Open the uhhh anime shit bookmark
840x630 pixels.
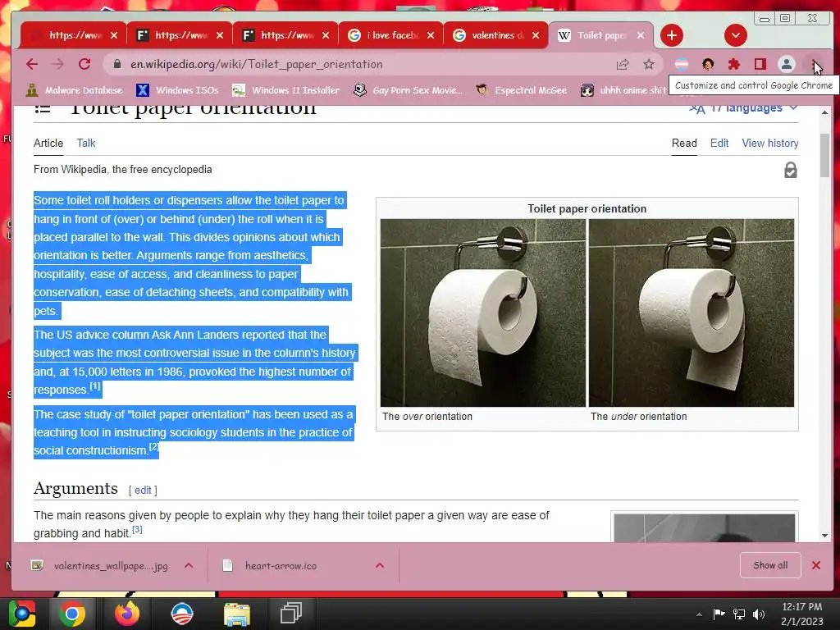click(623, 90)
